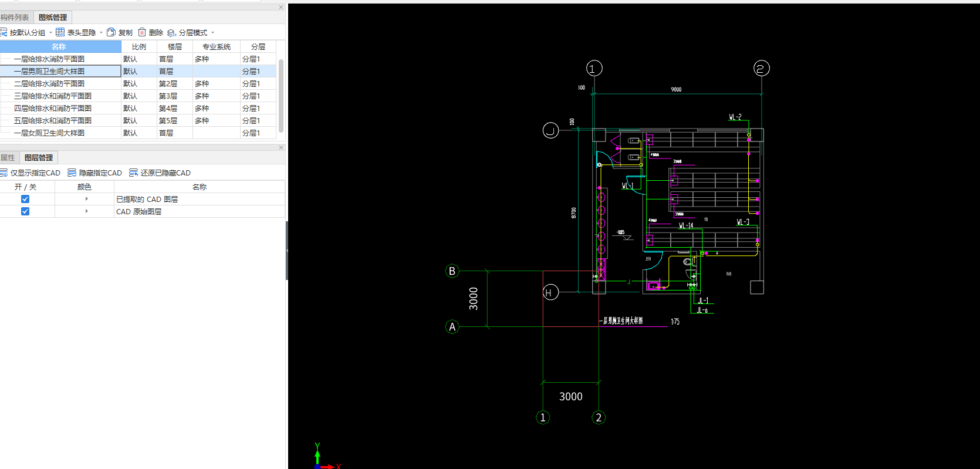The height and width of the screenshot is (469, 980).
Task: Click the drawing list vertical scrollbar
Action: click(281, 96)
